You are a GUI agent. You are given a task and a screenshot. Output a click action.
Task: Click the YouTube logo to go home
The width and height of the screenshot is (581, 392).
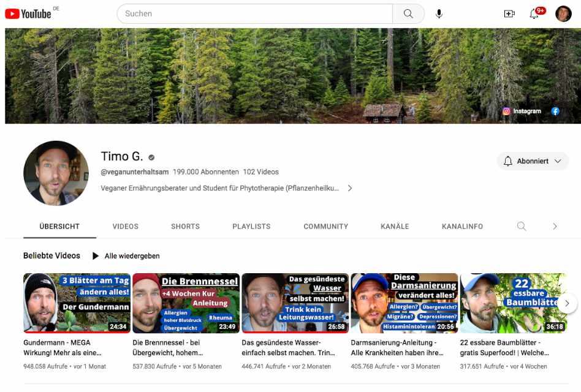(x=28, y=13)
